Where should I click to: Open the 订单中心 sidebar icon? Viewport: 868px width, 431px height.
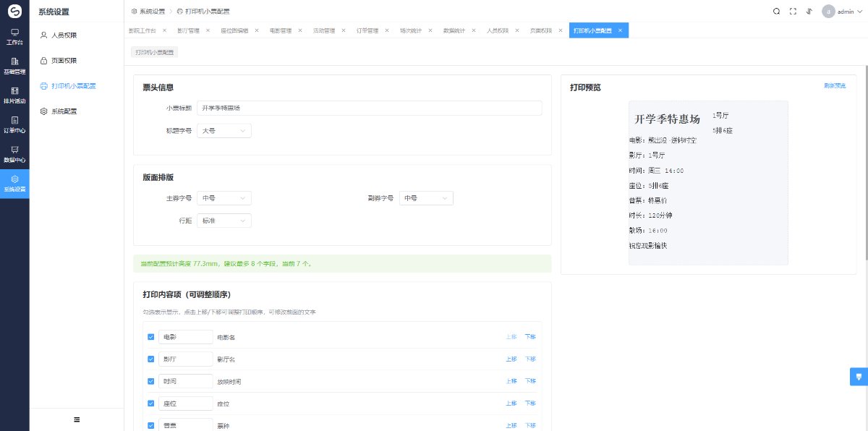(14, 125)
